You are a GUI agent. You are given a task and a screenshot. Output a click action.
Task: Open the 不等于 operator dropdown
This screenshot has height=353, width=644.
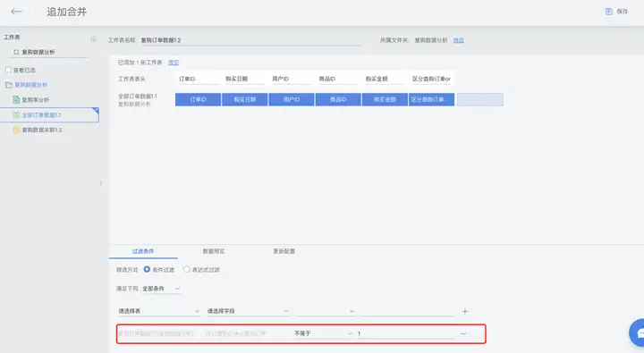pyautogui.click(x=323, y=333)
